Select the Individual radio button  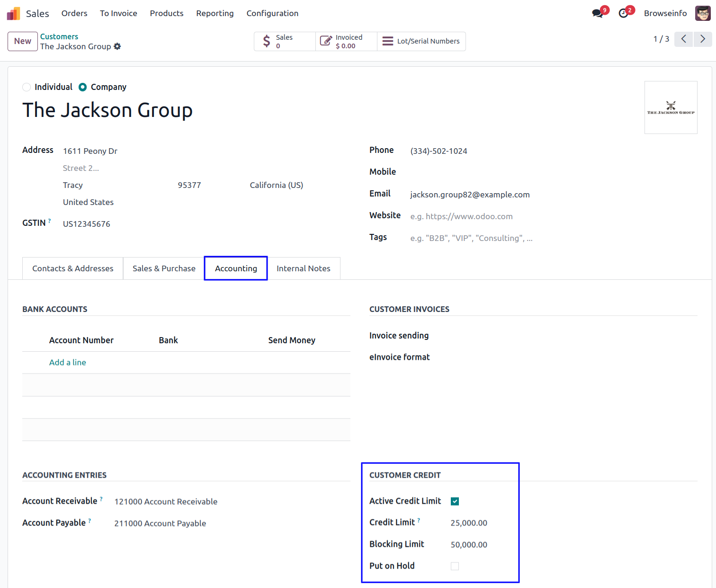[x=27, y=87]
